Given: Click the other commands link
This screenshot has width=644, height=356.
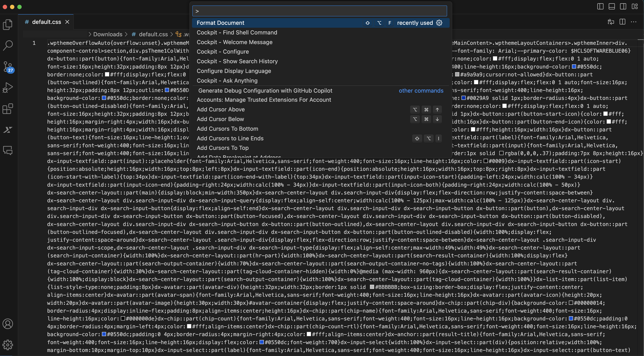Looking at the screenshot, I should tap(421, 91).
